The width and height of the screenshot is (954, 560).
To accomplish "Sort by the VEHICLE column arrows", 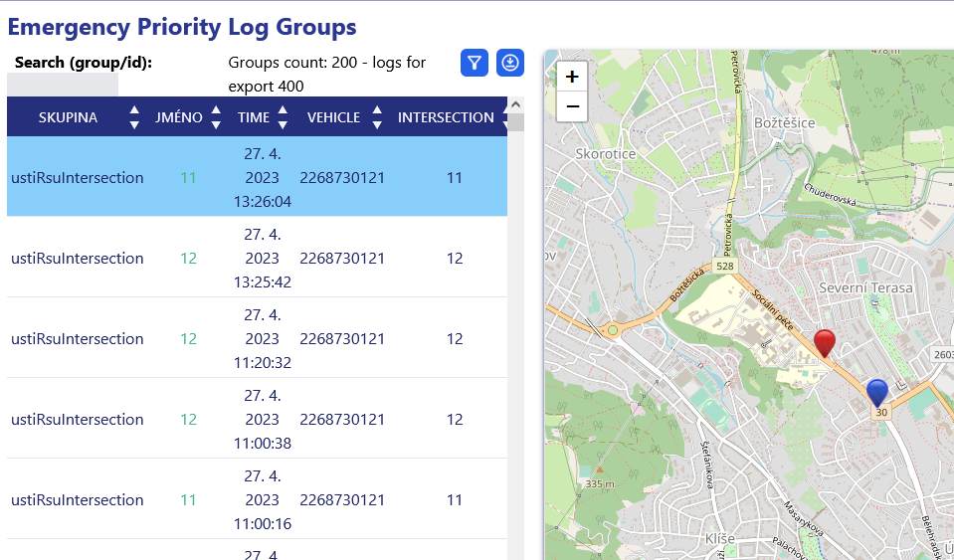I will tap(377, 117).
